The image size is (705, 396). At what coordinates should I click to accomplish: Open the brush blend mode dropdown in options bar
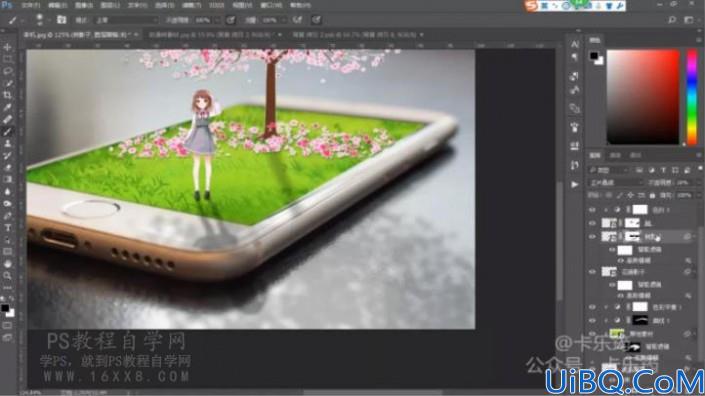coord(126,20)
